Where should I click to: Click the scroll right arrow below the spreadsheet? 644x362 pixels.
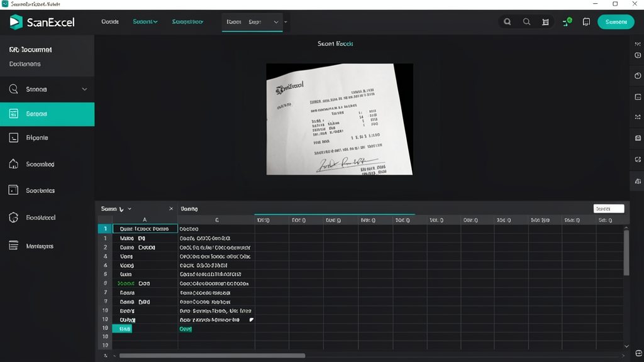click(623, 356)
